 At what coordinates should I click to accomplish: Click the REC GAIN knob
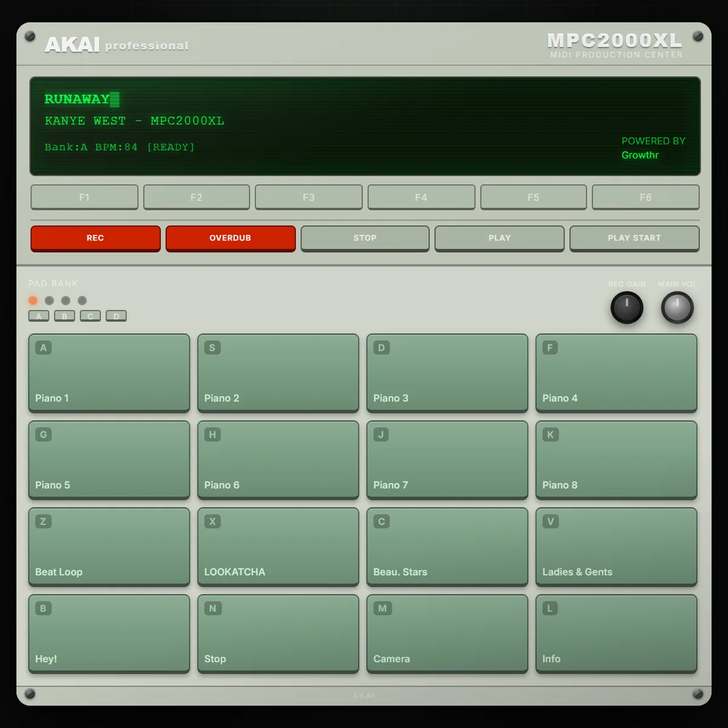point(627,308)
